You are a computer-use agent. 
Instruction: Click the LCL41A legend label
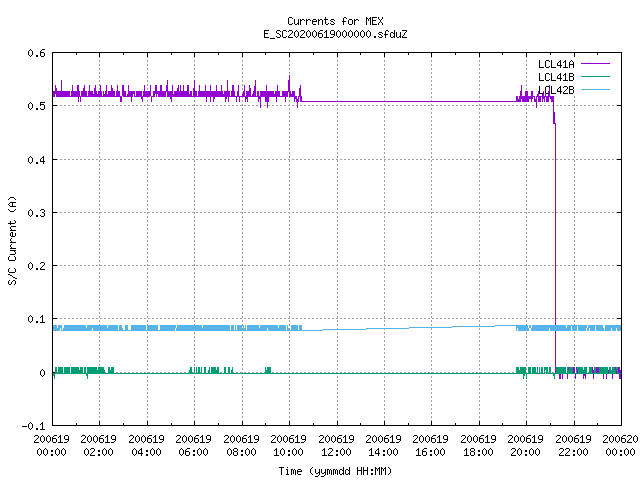pyautogui.click(x=556, y=64)
